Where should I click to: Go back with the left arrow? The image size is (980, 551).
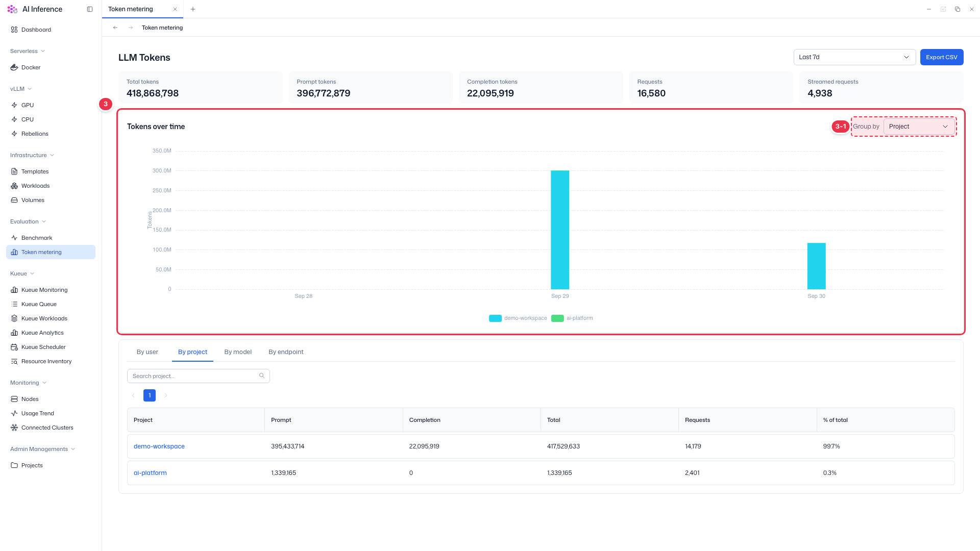115,28
